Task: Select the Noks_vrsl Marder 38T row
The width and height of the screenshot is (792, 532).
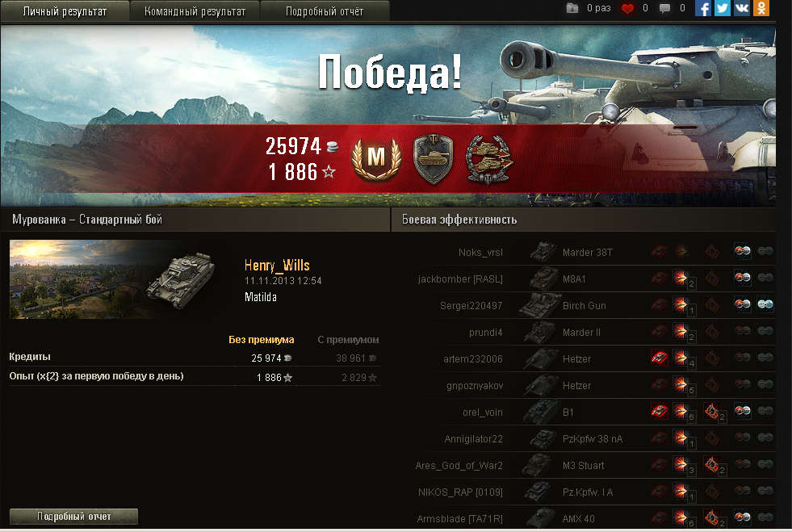Action: click(589, 252)
